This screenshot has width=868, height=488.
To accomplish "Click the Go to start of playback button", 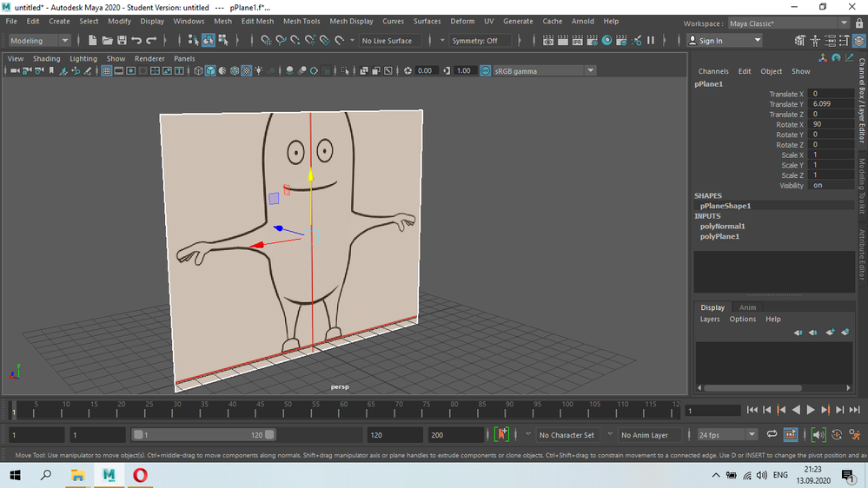I will click(752, 410).
